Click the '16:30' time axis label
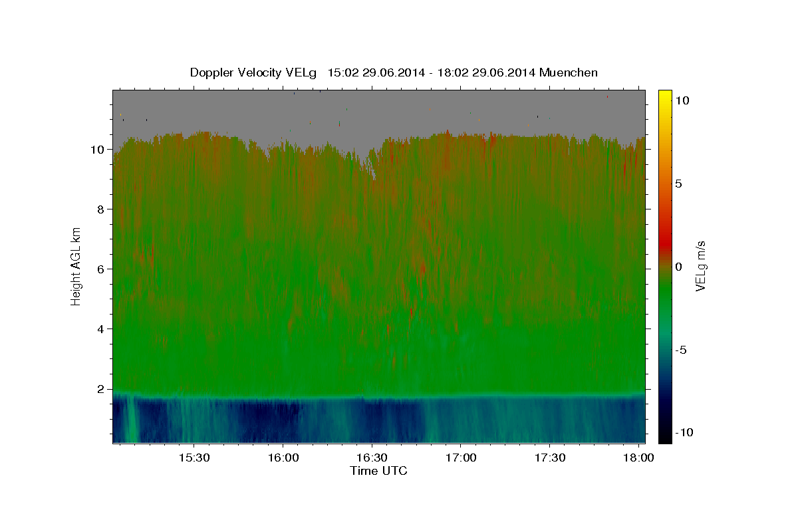This screenshot has width=798, height=532. click(x=371, y=458)
